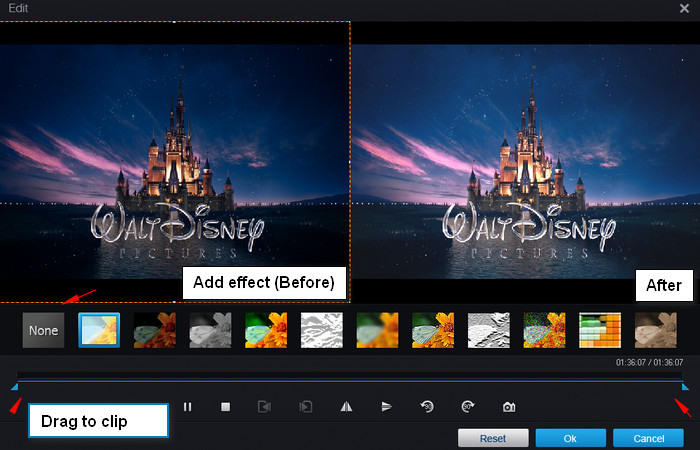
Task: Apply the grayscale butterfly effect
Action: click(210, 330)
